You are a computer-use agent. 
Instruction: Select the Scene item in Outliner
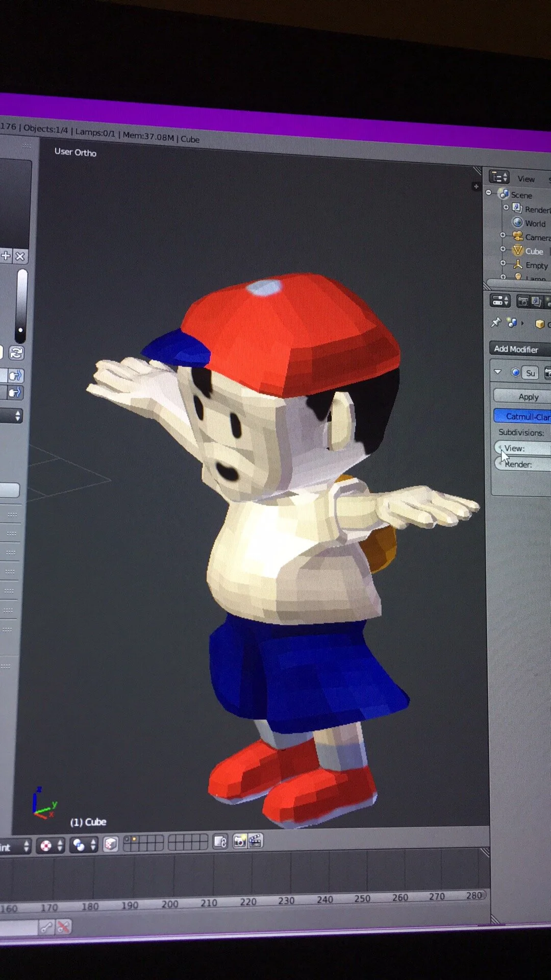521,195
